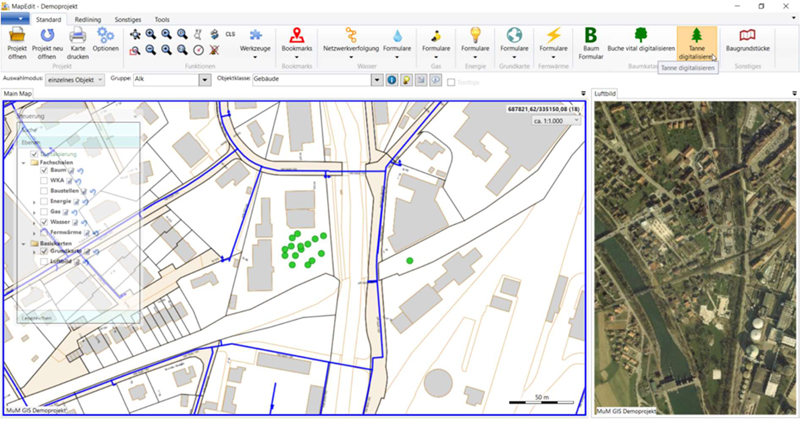
Task: Click the Projekt öffnen folder icon
Action: pos(17,36)
